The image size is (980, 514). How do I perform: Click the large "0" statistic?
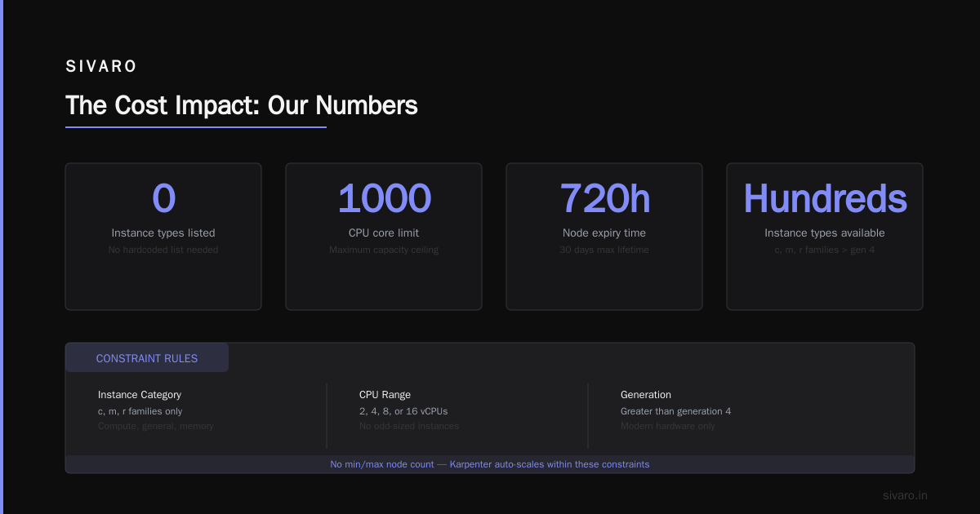163,198
